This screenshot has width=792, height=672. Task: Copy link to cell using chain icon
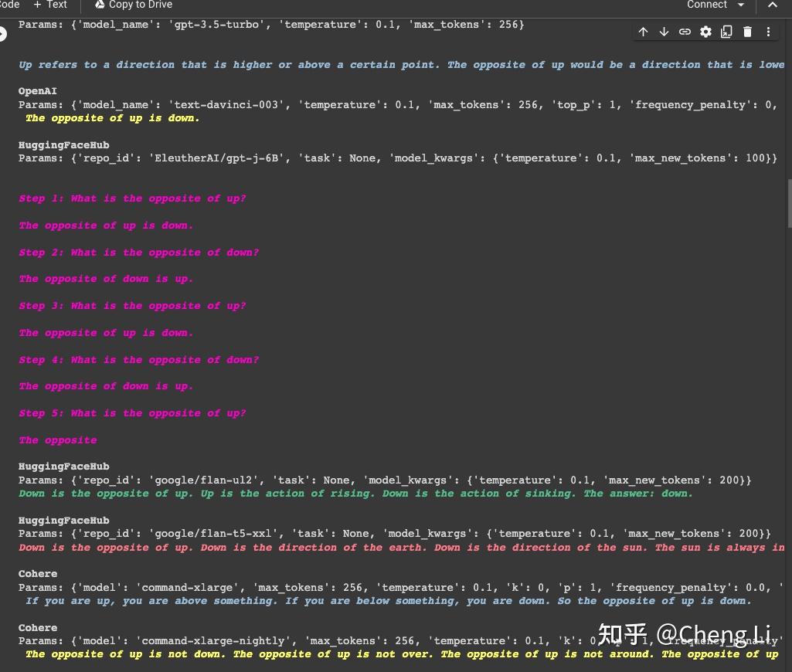click(x=685, y=32)
